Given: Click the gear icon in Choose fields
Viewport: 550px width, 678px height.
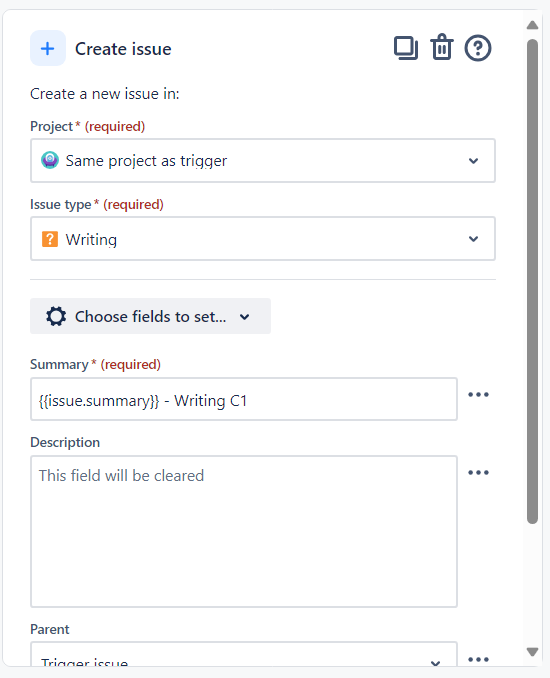Looking at the screenshot, I should [x=56, y=317].
